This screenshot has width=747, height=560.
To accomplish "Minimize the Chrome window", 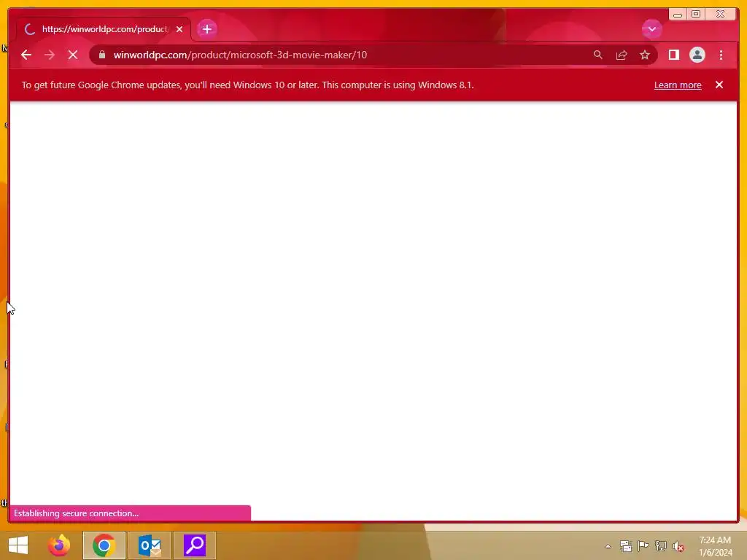I will (678, 15).
